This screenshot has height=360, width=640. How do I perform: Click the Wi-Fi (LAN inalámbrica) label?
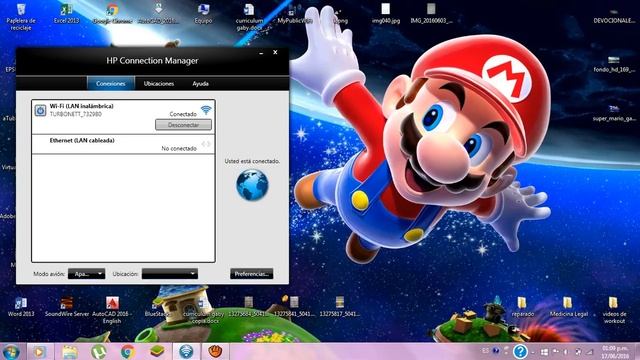point(82,106)
